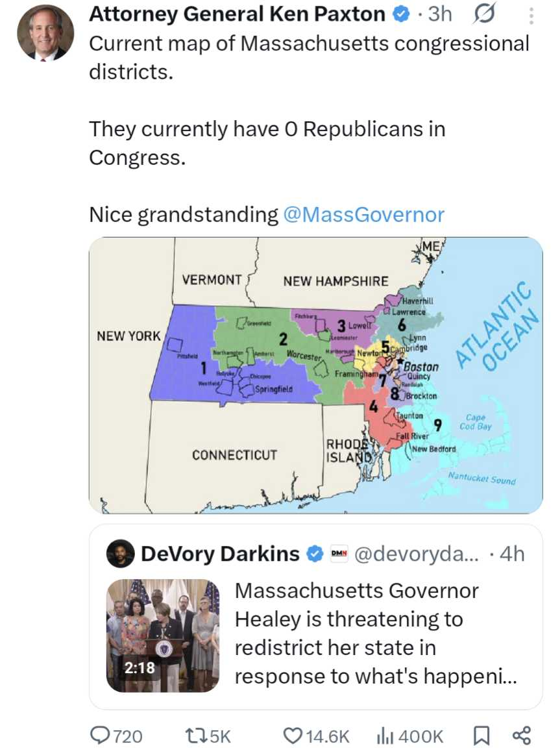
Task: Play the 2:18 video thumbnail
Action: (163, 636)
